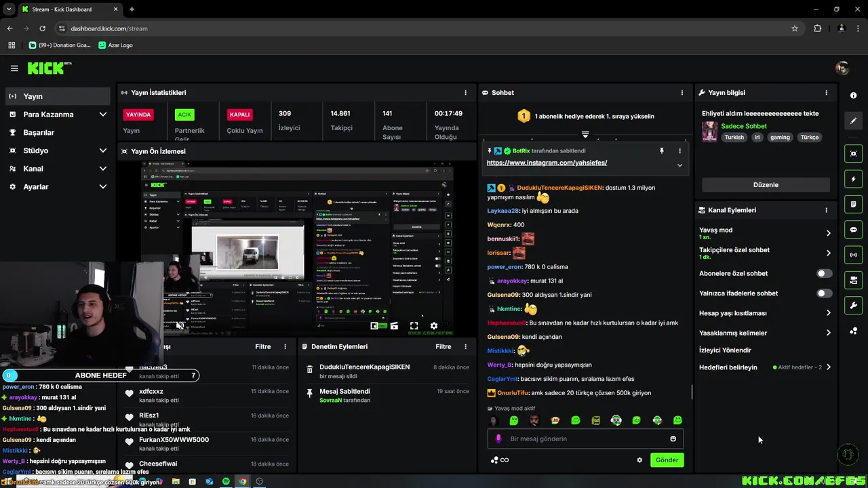Image resolution: width=868 pixels, height=488 pixels.
Task: Select Başarılar in the left sidebar
Action: click(x=58, y=133)
